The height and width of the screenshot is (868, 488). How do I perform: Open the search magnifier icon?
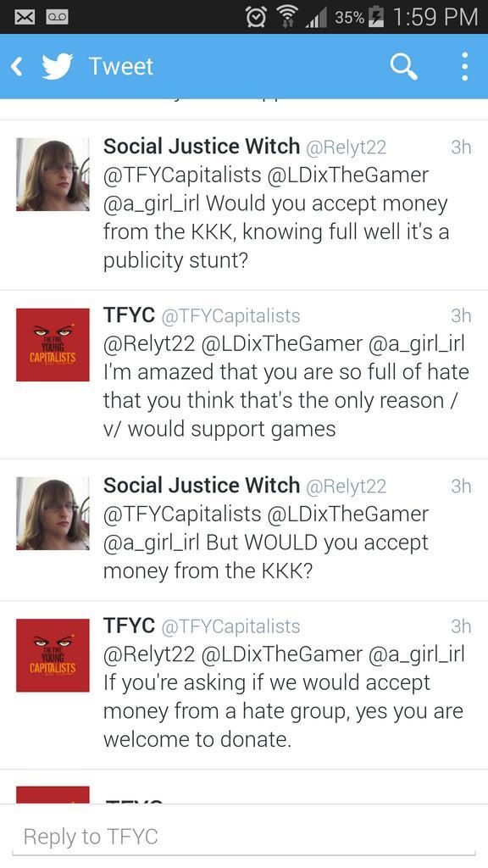403,67
